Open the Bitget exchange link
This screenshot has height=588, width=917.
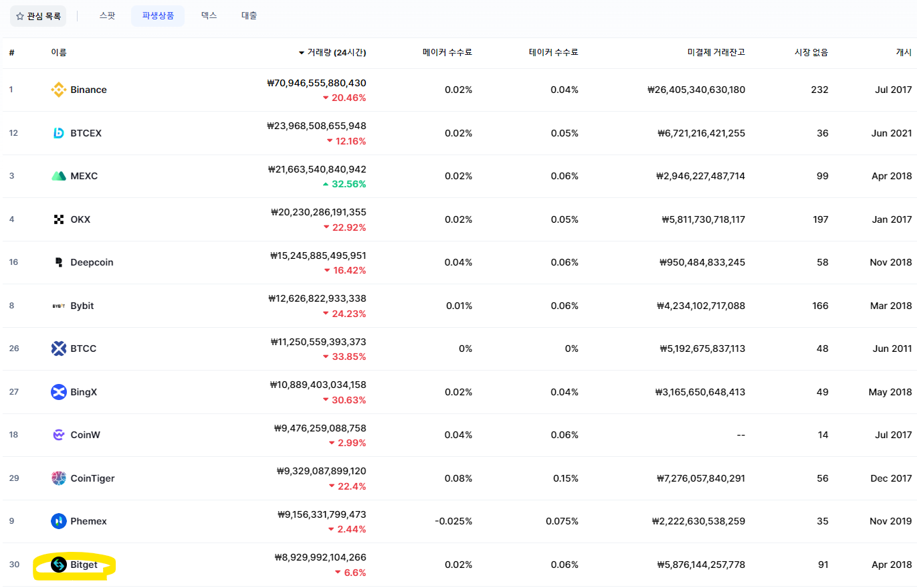coord(84,565)
